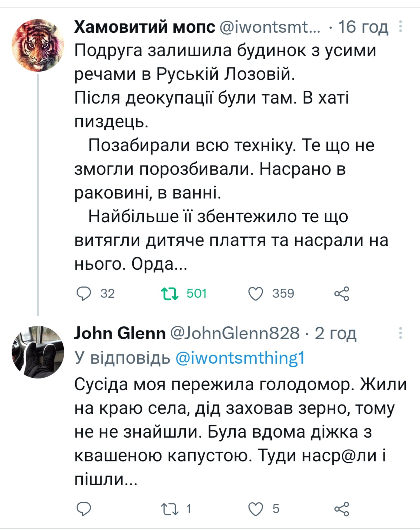This screenshot has height=530, width=420.
Task: Reply to Хамовитий мопс's tweet
Action: coord(84,294)
